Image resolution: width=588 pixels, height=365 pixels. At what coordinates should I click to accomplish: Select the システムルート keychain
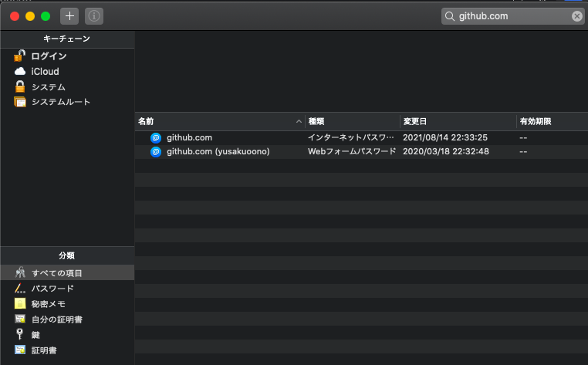point(67,102)
